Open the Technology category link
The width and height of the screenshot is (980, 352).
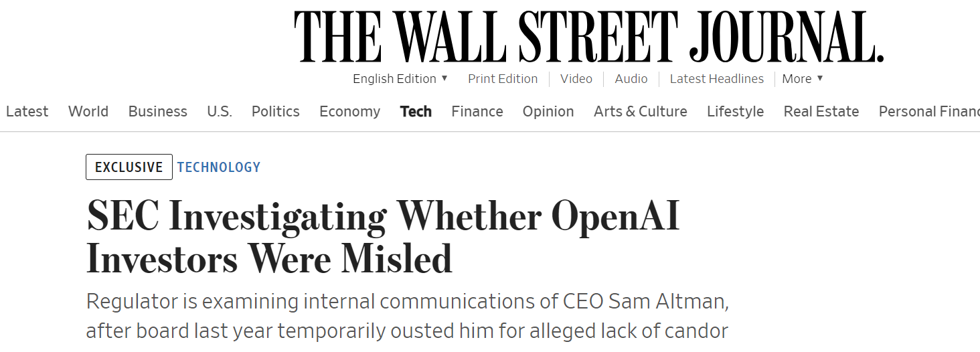click(219, 167)
